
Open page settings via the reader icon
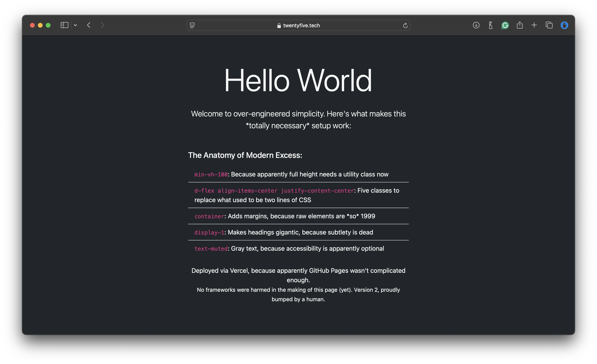point(192,25)
